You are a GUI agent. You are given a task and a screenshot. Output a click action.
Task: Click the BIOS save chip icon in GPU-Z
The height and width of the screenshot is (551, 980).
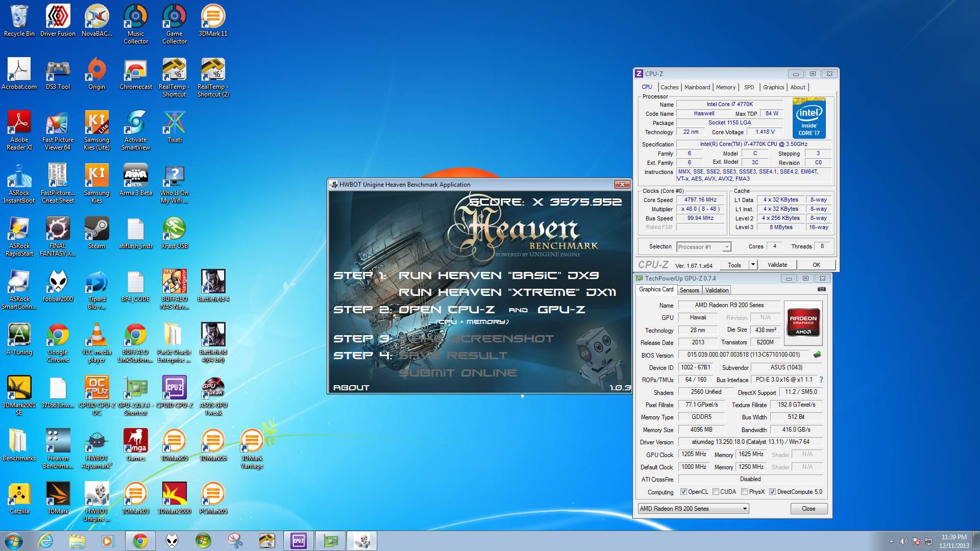tap(817, 355)
